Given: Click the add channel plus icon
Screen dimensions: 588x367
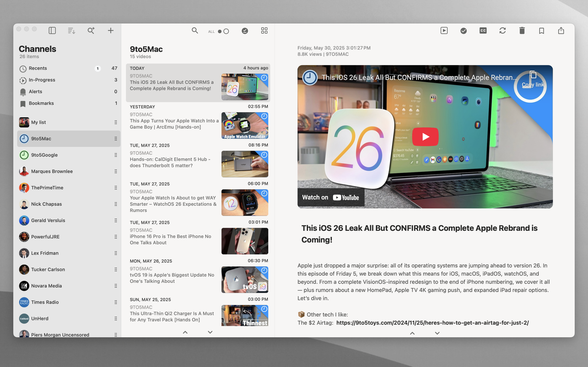Looking at the screenshot, I should [110, 31].
